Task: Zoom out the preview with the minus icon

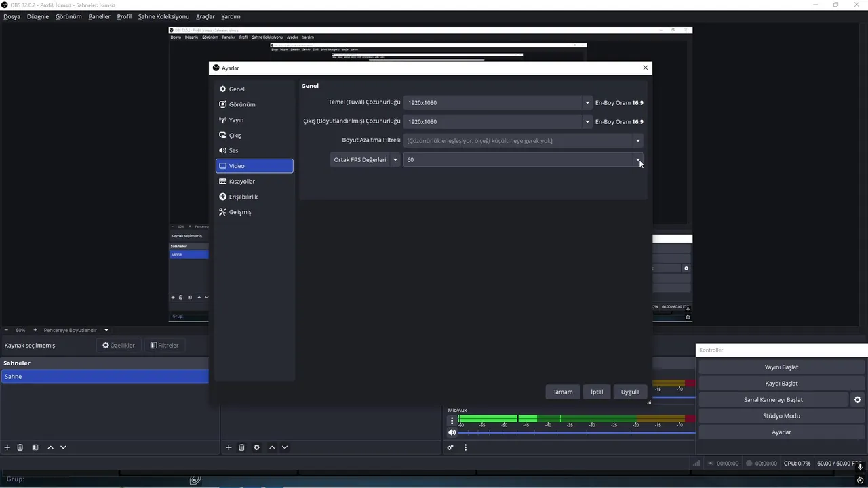Action: (7, 330)
